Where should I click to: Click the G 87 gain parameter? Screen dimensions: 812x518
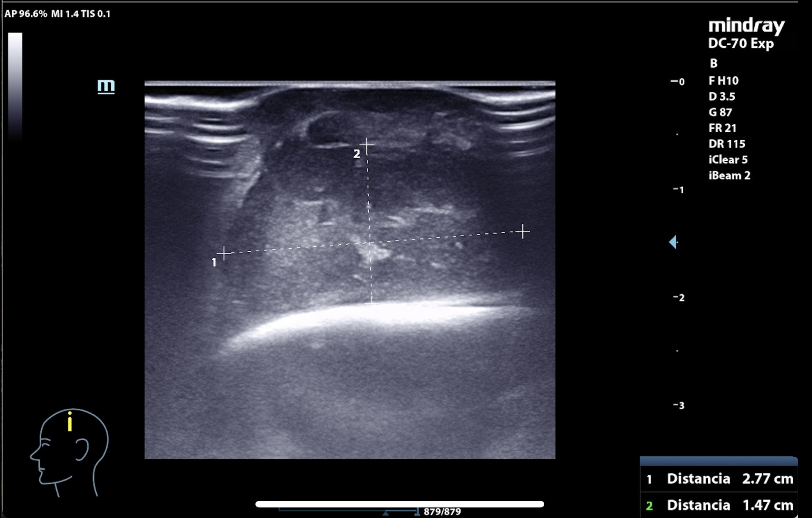(720, 112)
